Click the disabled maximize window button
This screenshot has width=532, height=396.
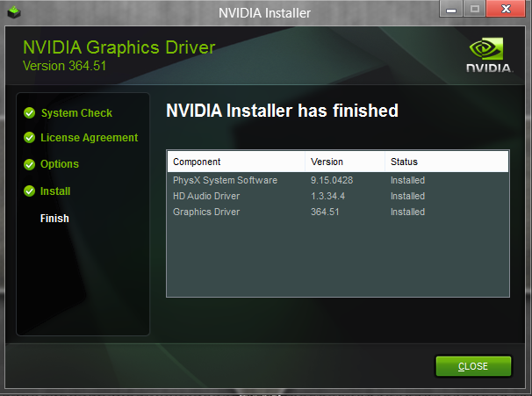click(475, 9)
